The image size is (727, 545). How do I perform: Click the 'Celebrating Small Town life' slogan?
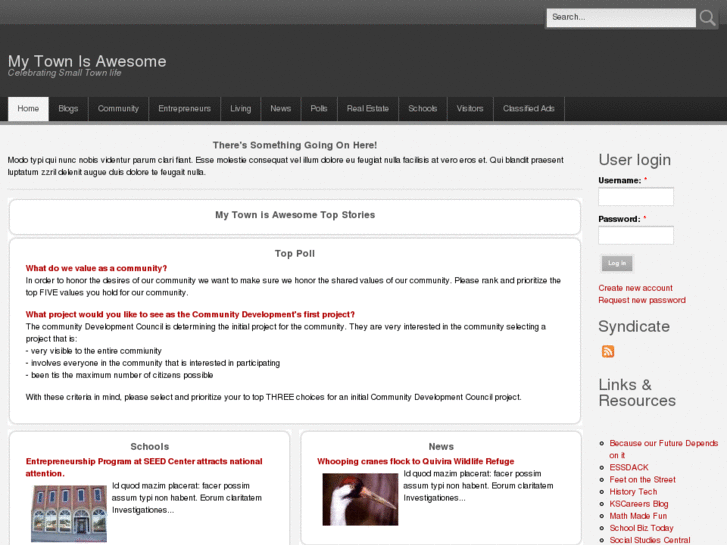[64, 73]
